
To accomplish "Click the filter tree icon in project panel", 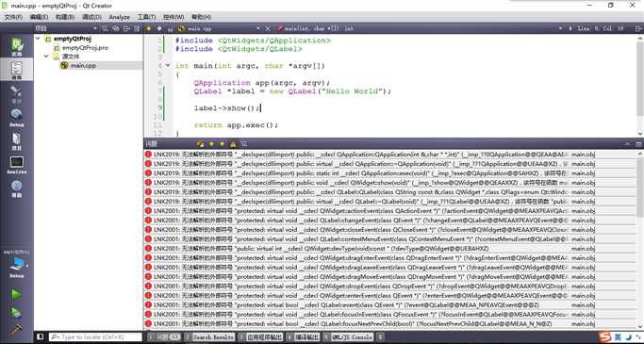I will point(105,28).
